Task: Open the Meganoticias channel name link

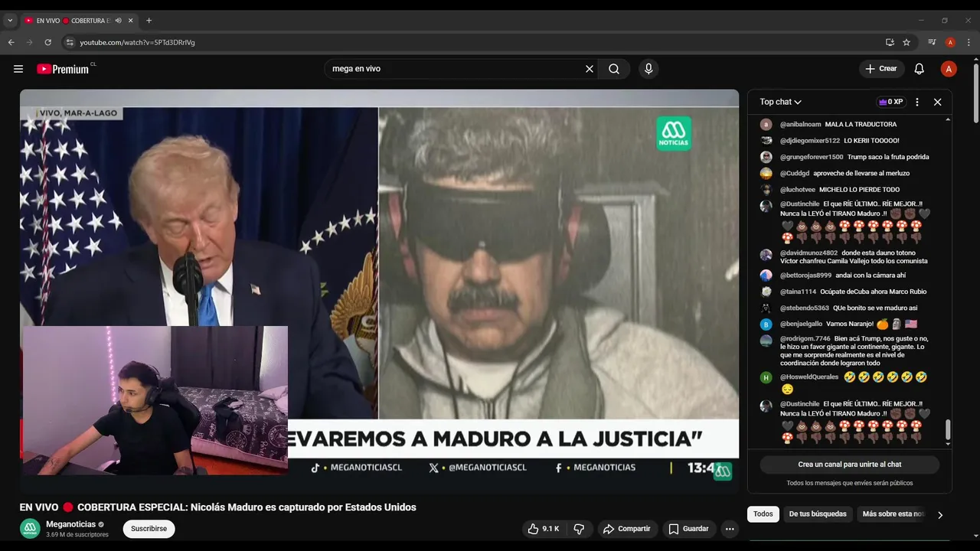Action: 70,524
